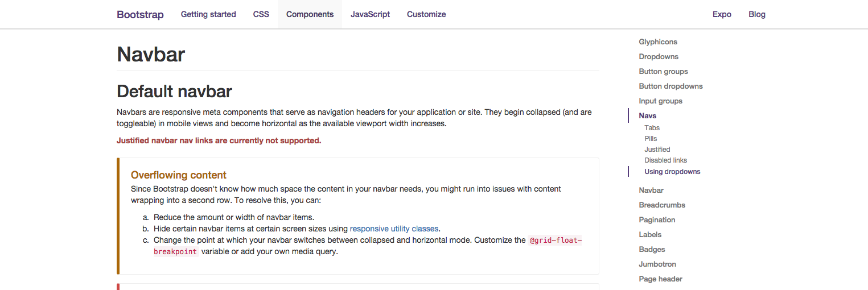Click the Overflowing content callout title
The height and width of the screenshot is (290, 868).
pyautogui.click(x=179, y=175)
